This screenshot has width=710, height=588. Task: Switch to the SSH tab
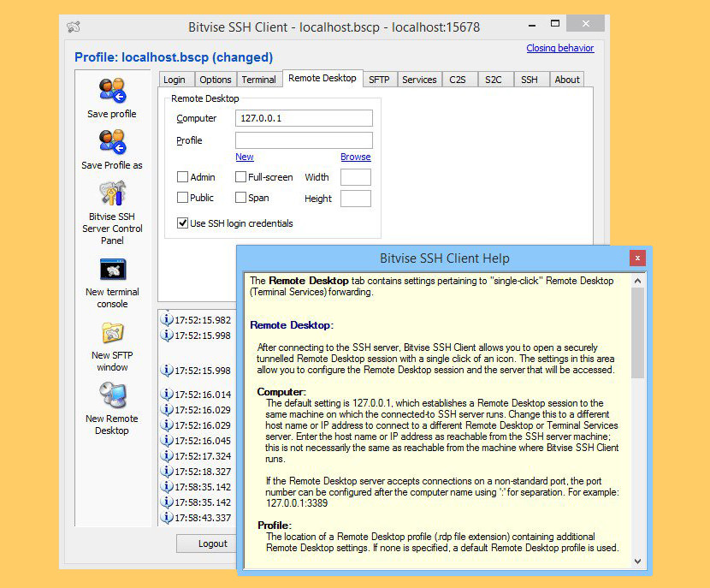coord(531,80)
